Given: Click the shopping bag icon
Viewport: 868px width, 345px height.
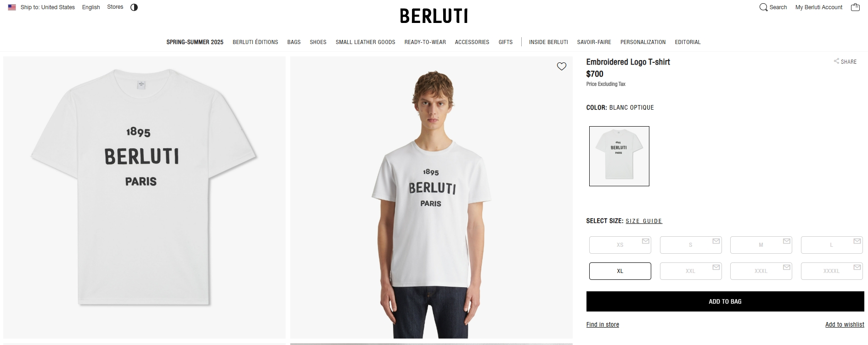Looking at the screenshot, I should (x=855, y=7).
